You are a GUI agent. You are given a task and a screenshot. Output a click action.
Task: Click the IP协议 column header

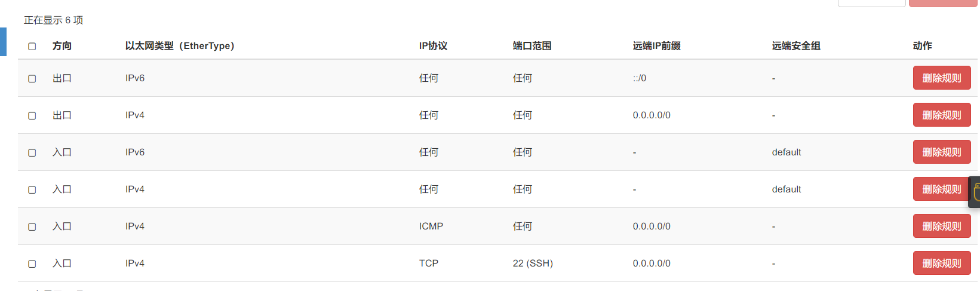tap(433, 46)
